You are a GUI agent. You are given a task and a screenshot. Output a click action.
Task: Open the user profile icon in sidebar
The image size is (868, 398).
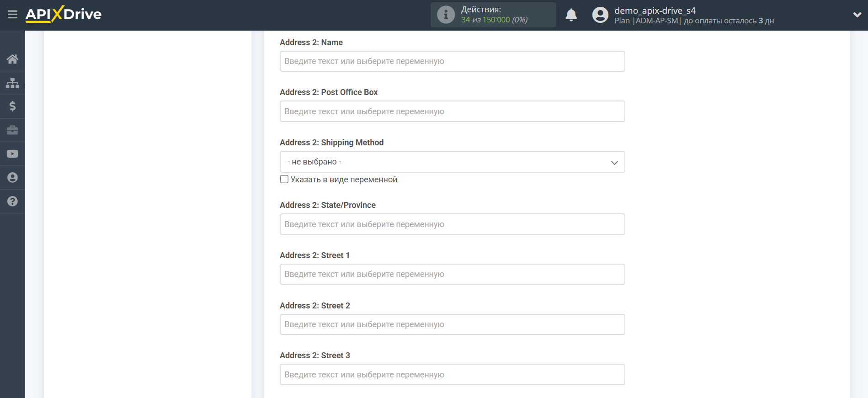pos(12,178)
